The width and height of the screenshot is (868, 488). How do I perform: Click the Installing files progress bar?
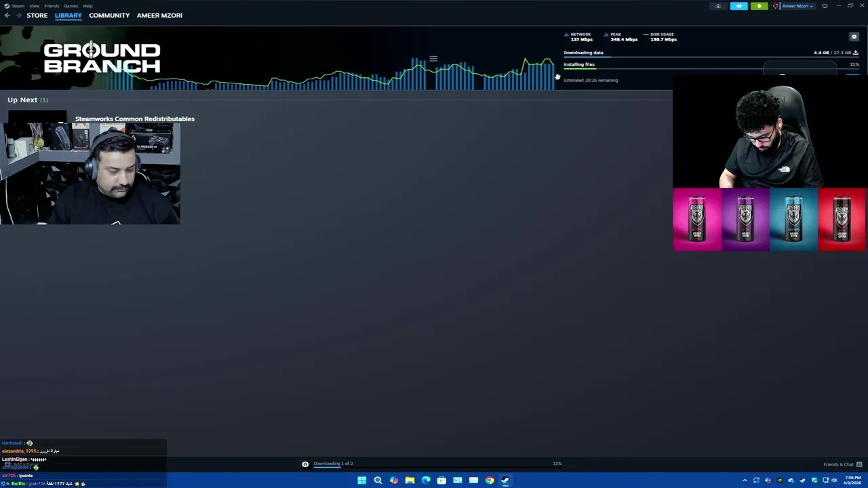click(x=711, y=68)
